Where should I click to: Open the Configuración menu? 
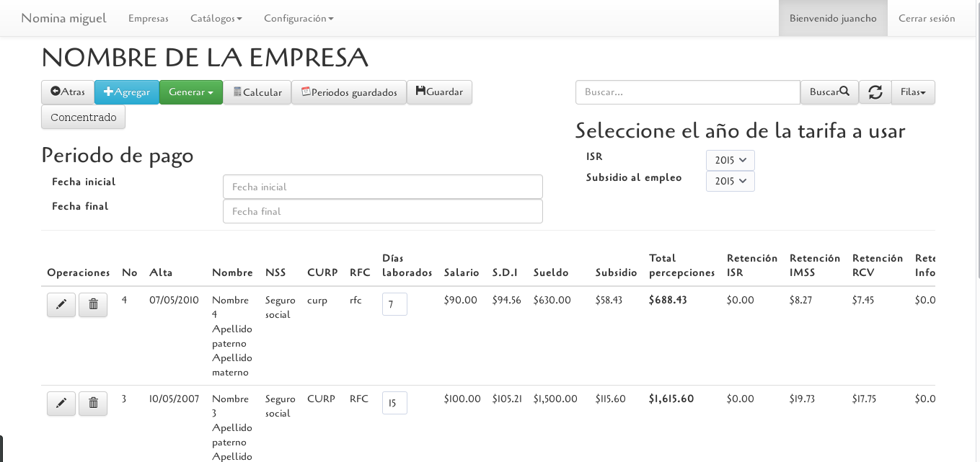point(299,19)
